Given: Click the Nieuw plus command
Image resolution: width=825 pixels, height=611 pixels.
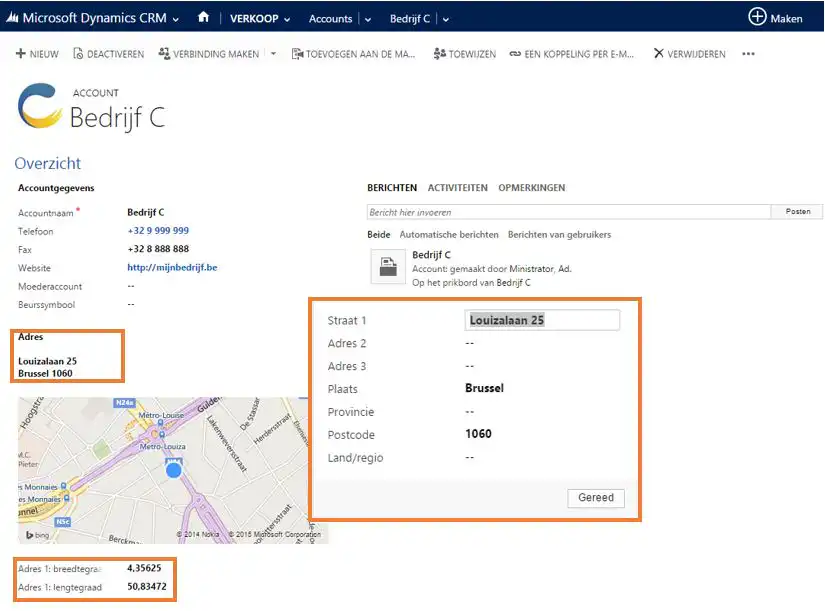Looking at the screenshot, I should 37,54.
